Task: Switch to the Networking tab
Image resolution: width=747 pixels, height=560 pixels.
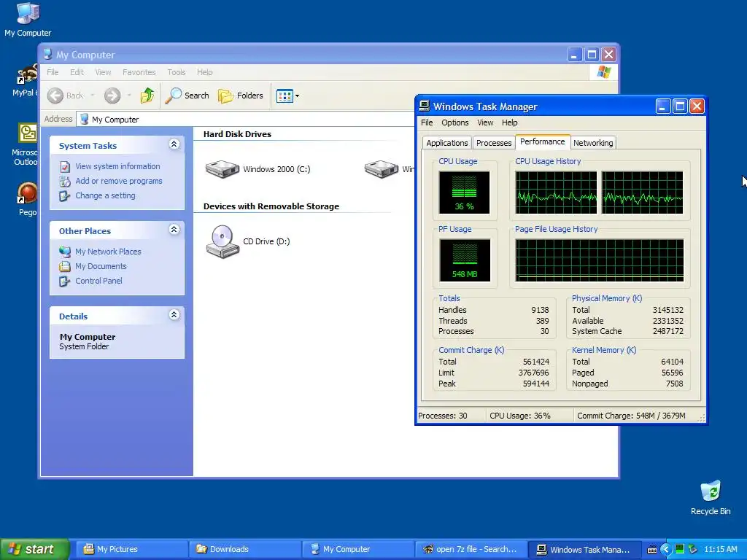Action: [x=593, y=143]
